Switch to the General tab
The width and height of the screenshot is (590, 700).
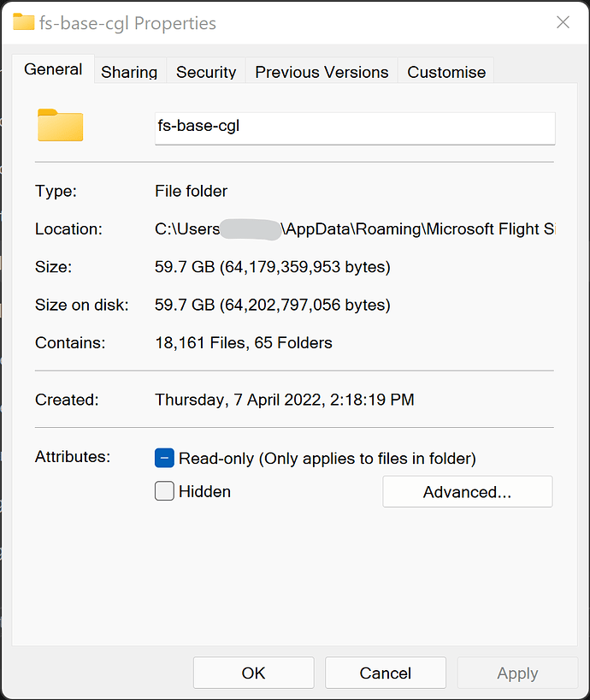53,70
